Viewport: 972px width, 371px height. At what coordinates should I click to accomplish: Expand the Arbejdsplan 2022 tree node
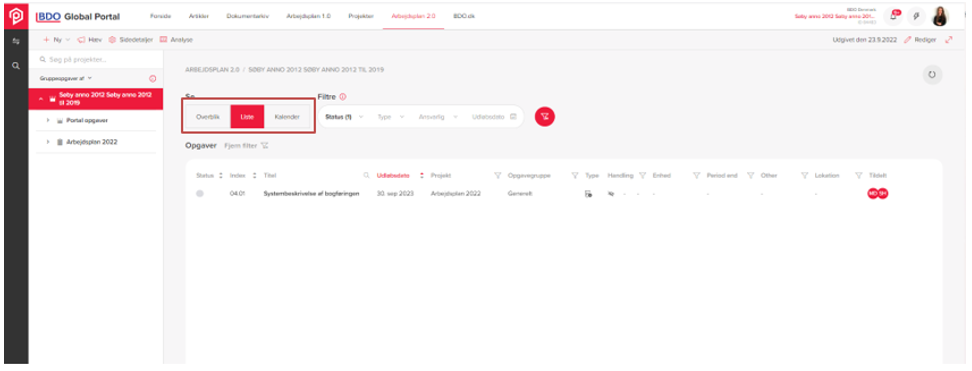point(48,142)
